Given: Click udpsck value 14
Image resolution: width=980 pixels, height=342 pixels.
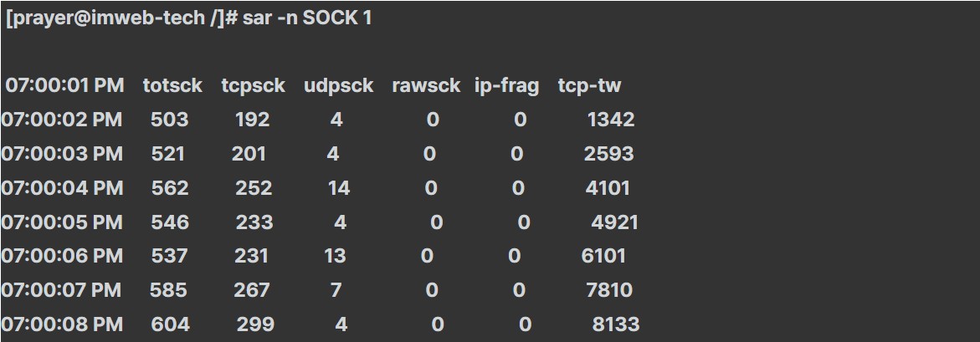Looking at the screenshot, I should (339, 188).
